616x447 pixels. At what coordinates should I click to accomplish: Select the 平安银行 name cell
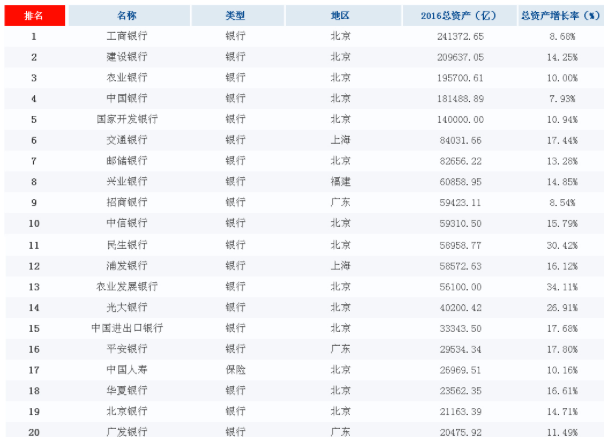pos(127,349)
